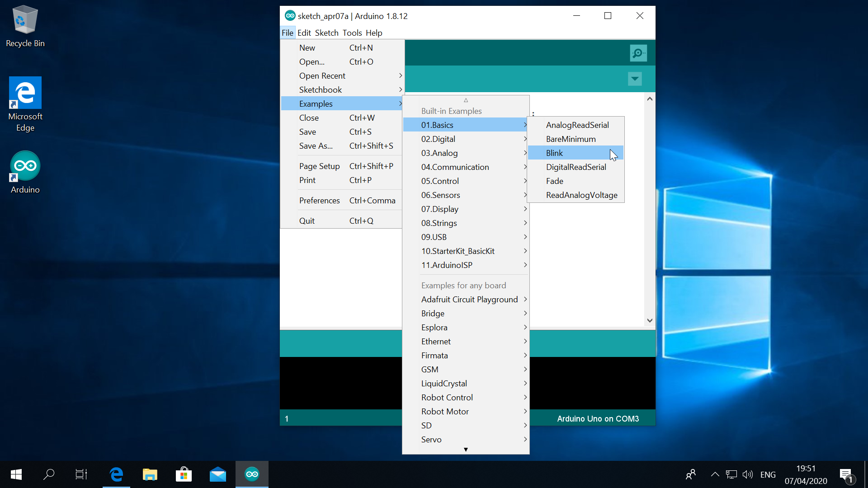Open the Edit menu
868x488 pixels.
point(304,33)
